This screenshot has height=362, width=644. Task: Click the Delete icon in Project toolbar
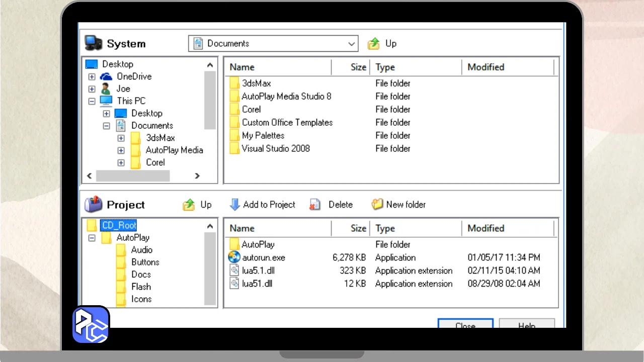[315, 205]
